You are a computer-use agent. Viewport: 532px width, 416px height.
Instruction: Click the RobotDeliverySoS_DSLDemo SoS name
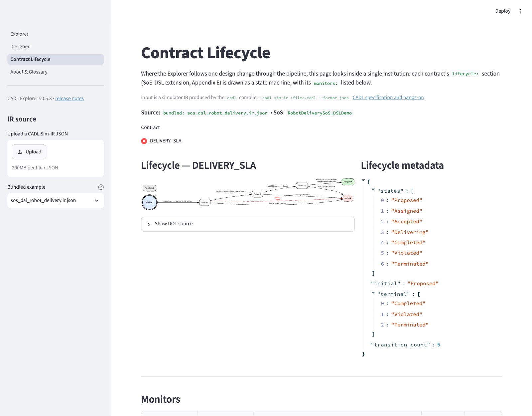click(x=320, y=113)
